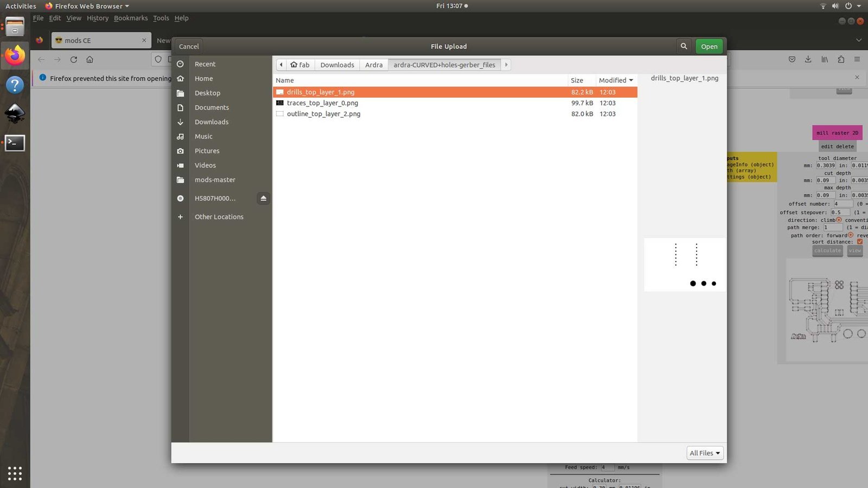
Task: Click Cancel in the File Upload dialog
Action: (189, 46)
